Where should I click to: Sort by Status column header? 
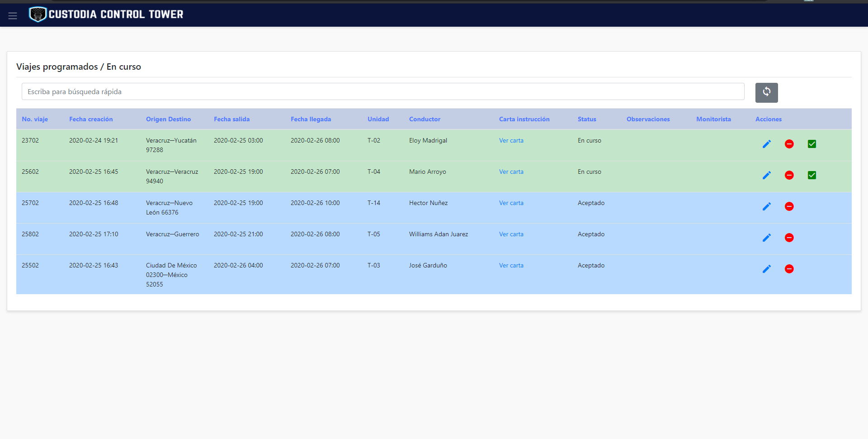click(x=587, y=119)
